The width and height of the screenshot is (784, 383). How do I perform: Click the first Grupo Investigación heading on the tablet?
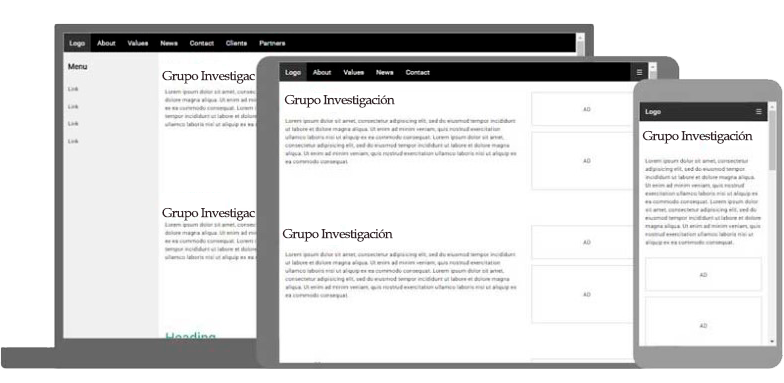tap(339, 100)
